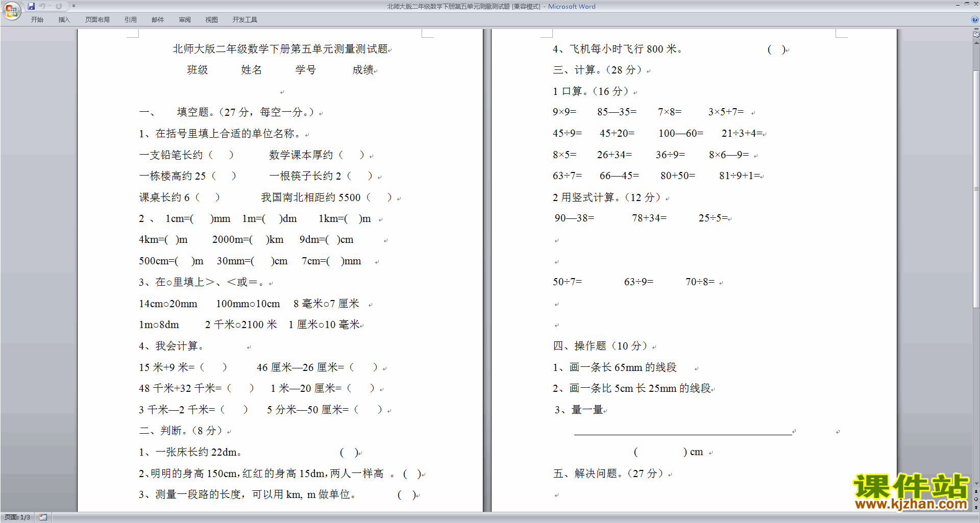Click the line 1、一张床长约22dm。
Image resolution: width=980 pixels, height=523 pixels.
[x=190, y=453]
